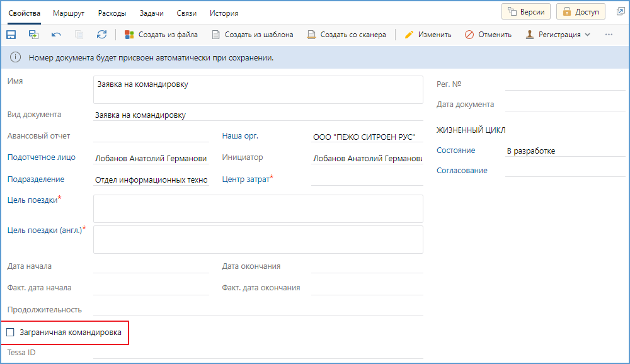Click the Доступ button
The height and width of the screenshot is (364, 630).
pos(581,12)
